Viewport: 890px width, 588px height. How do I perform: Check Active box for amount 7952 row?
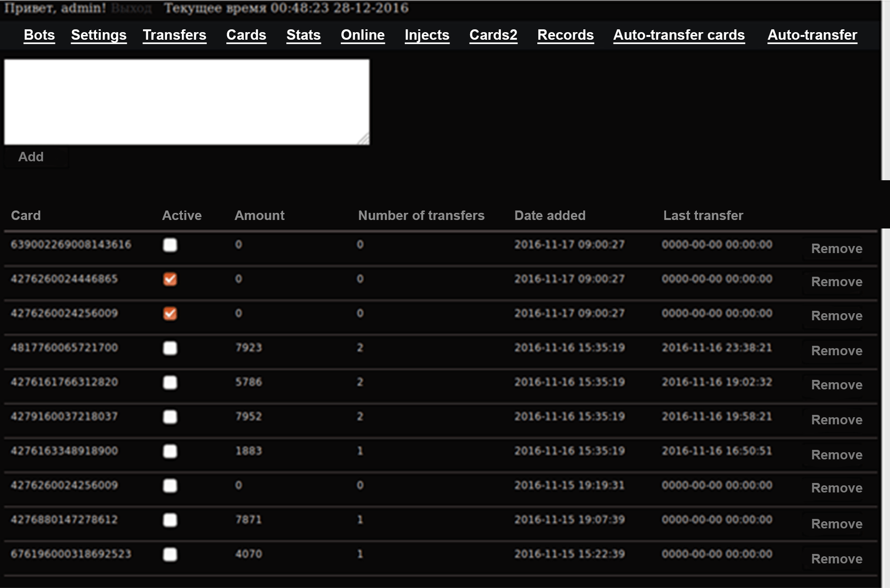(x=170, y=417)
